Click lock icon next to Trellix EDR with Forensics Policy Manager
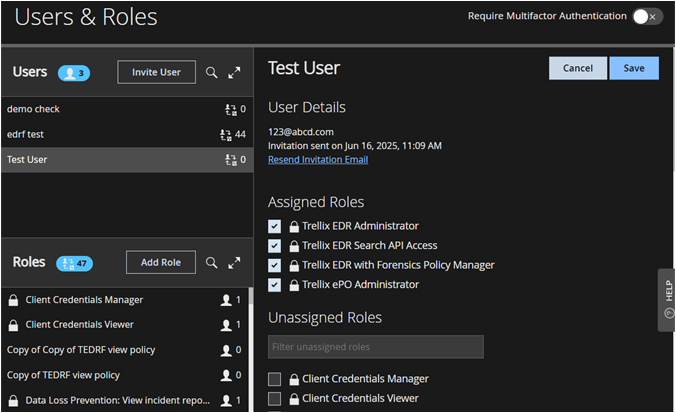The width and height of the screenshot is (676, 413). (x=294, y=266)
